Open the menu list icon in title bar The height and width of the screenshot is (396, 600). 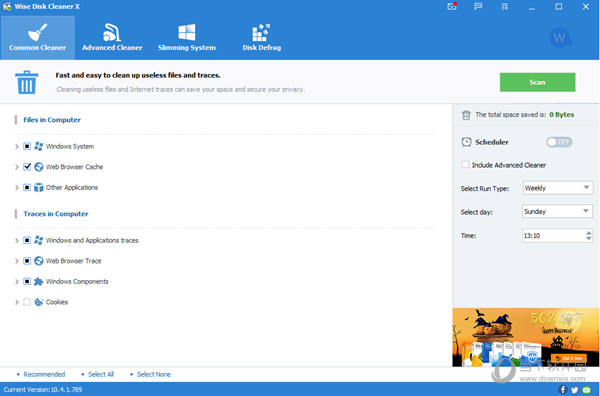point(505,7)
